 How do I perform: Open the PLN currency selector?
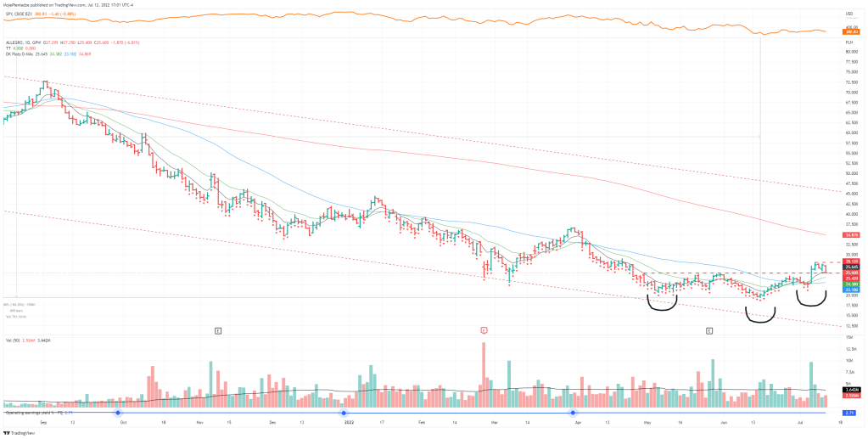pos(849,42)
